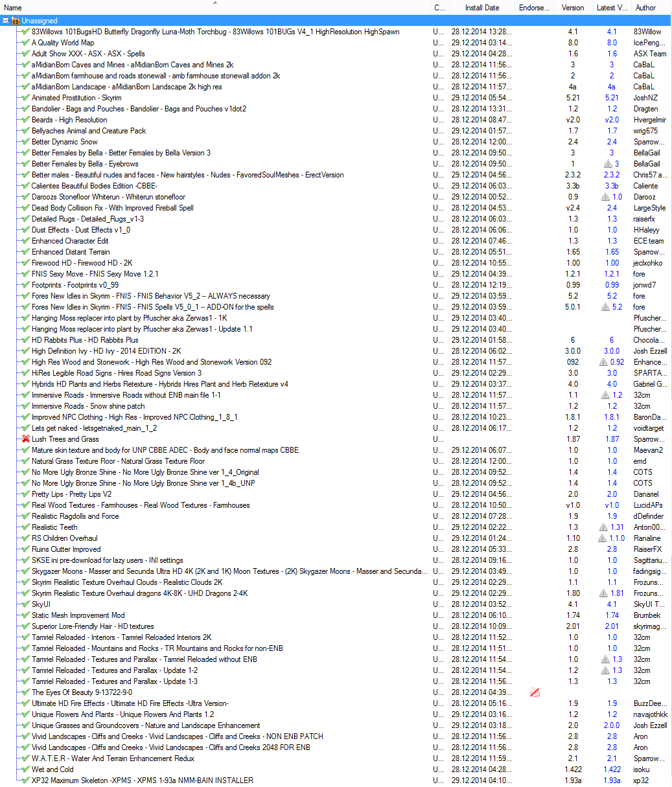Select the Hanging Moss replacer Update 1.1 row
This screenshot has height=787, width=672.
click(142, 329)
